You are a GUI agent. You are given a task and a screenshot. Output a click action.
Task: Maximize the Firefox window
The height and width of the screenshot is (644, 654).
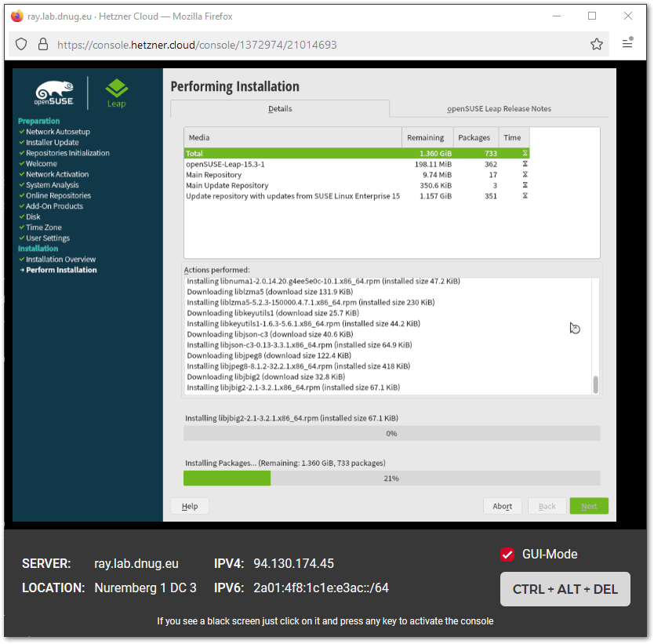tap(592, 16)
